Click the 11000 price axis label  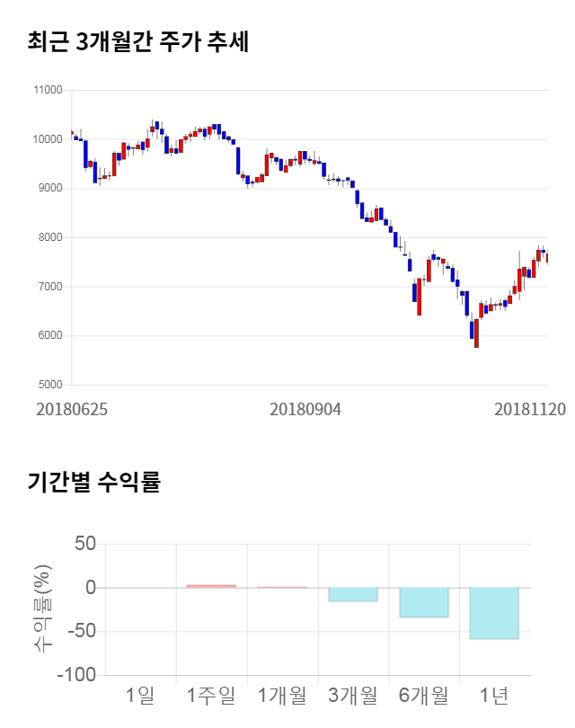tap(47, 90)
